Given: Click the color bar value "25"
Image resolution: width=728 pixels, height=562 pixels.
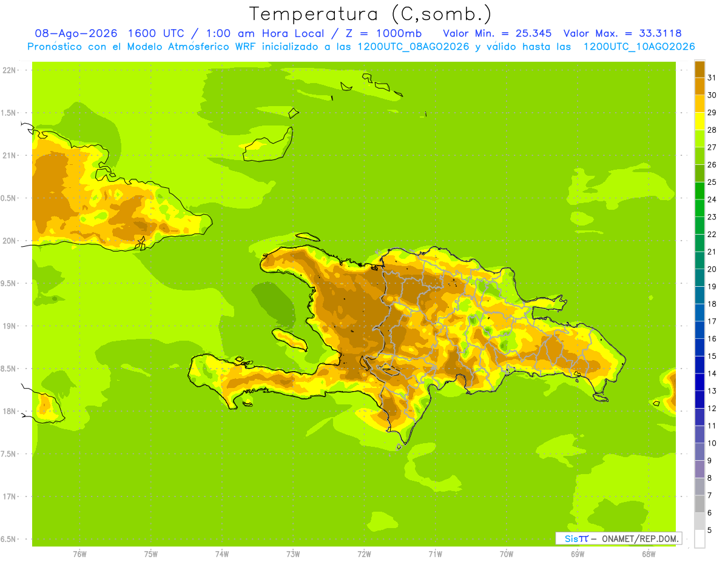Looking at the screenshot, I should [x=712, y=182].
